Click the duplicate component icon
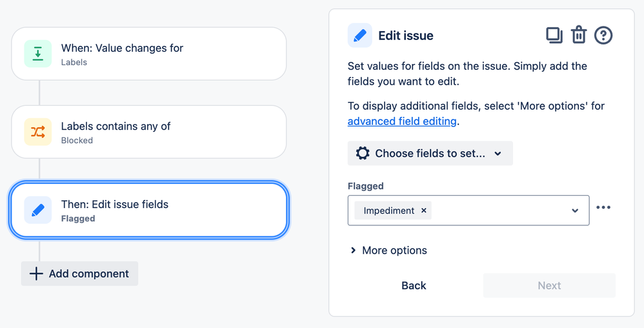 tap(554, 35)
